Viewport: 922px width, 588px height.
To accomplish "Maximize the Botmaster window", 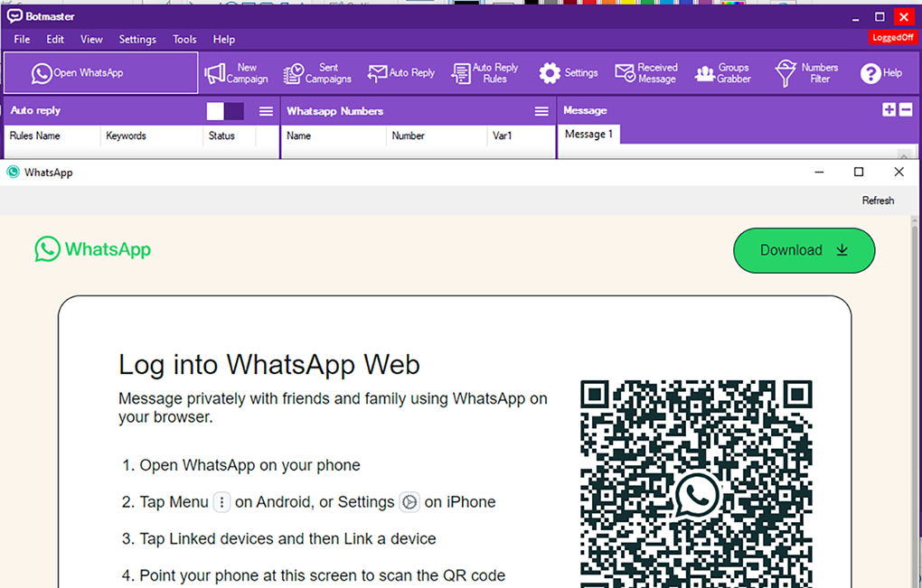I will click(x=880, y=17).
